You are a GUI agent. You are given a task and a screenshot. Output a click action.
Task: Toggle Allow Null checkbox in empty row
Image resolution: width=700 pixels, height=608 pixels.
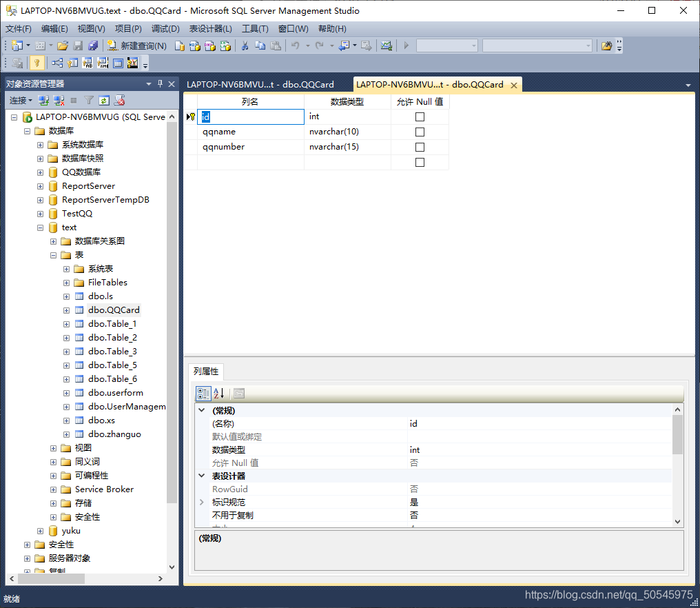(x=420, y=162)
